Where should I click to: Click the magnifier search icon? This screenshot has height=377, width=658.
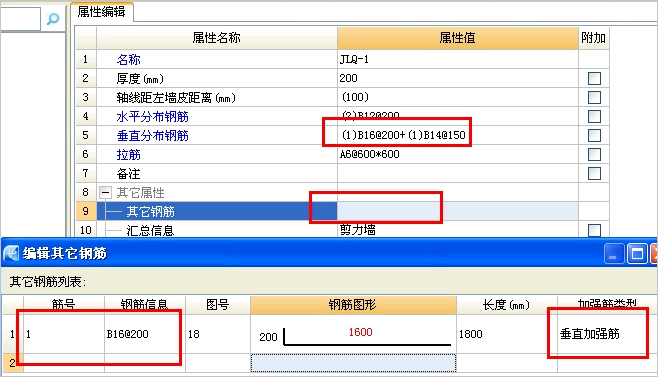click(x=53, y=19)
